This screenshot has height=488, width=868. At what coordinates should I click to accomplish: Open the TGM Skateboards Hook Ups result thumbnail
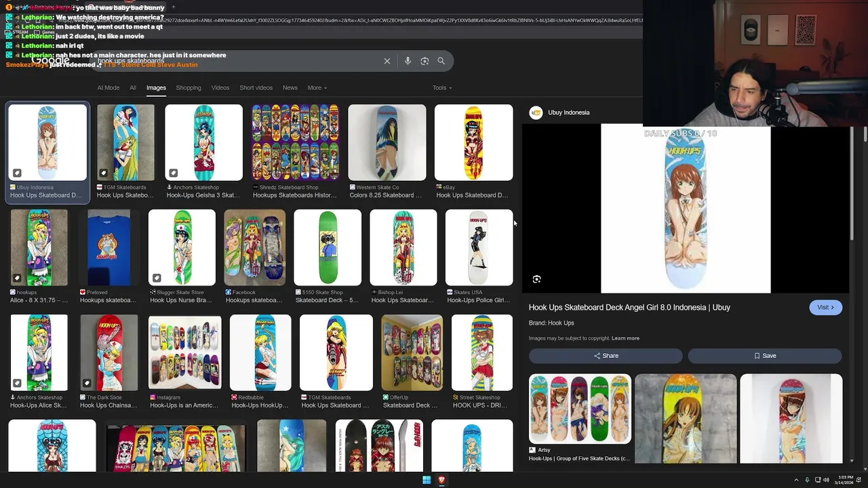click(125, 142)
